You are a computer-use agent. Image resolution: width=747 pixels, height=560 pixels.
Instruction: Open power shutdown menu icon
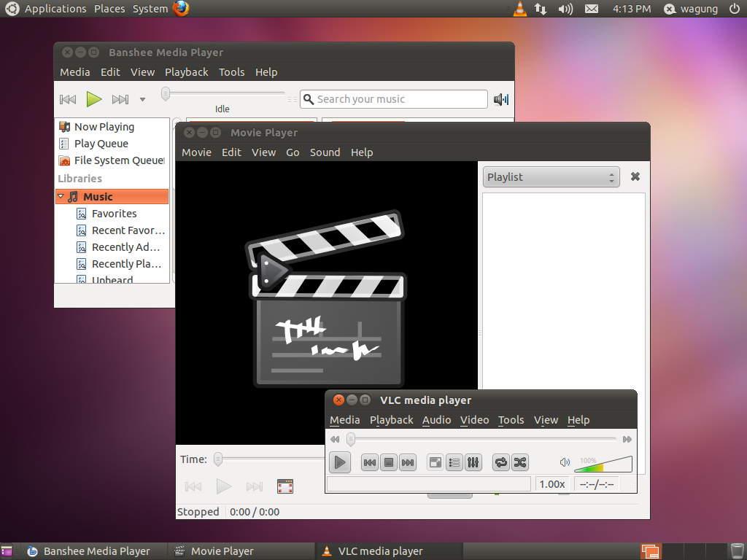pos(735,9)
